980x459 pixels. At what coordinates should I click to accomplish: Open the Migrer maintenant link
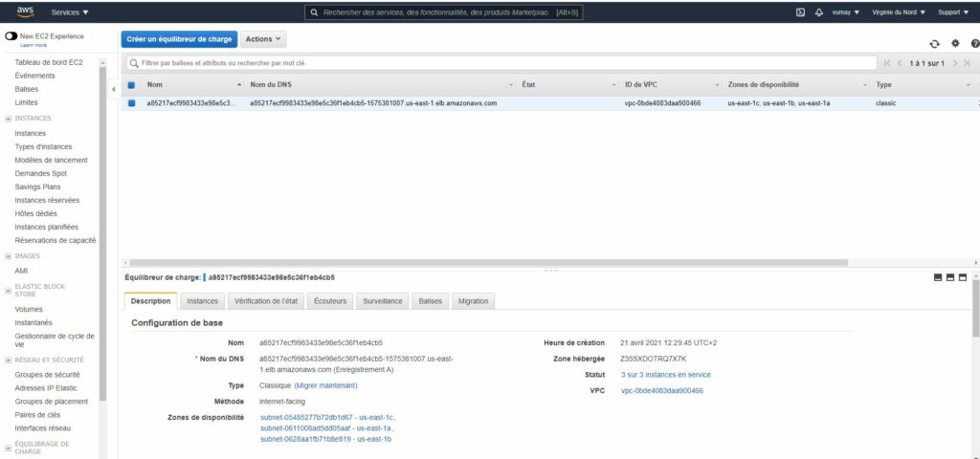[x=325, y=385]
